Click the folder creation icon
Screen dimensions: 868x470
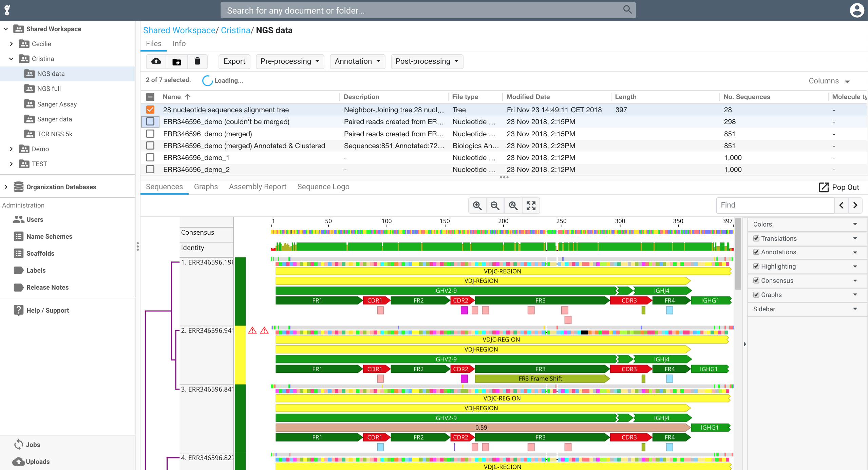click(x=177, y=61)
